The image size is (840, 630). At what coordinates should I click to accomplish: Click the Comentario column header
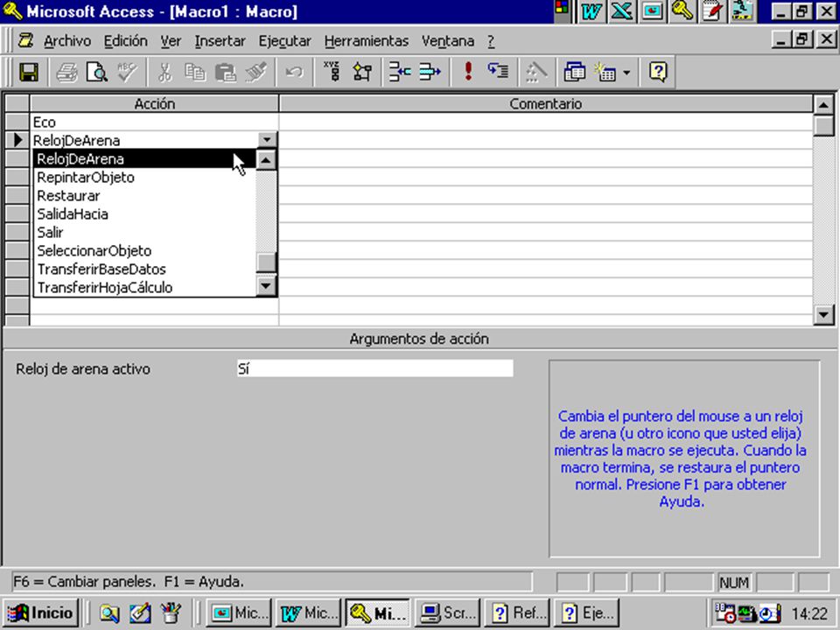545,104
